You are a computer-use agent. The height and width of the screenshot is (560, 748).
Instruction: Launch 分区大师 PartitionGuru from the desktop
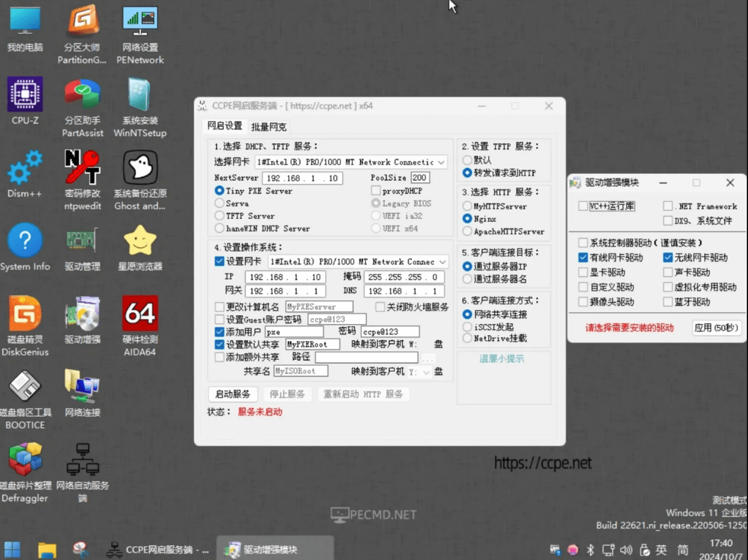click(x=82, y=34)
